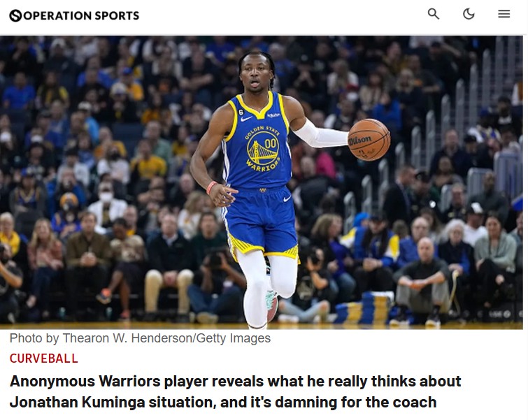Click the circular Operation Sports logo icon
The width and height of the screenshot is (528, 420).
coord(15,15)
